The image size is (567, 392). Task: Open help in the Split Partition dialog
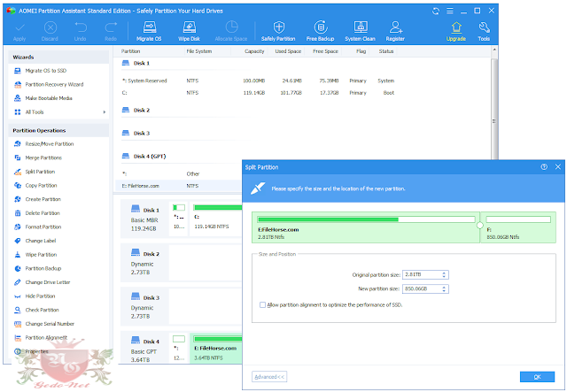pos(544,167)
